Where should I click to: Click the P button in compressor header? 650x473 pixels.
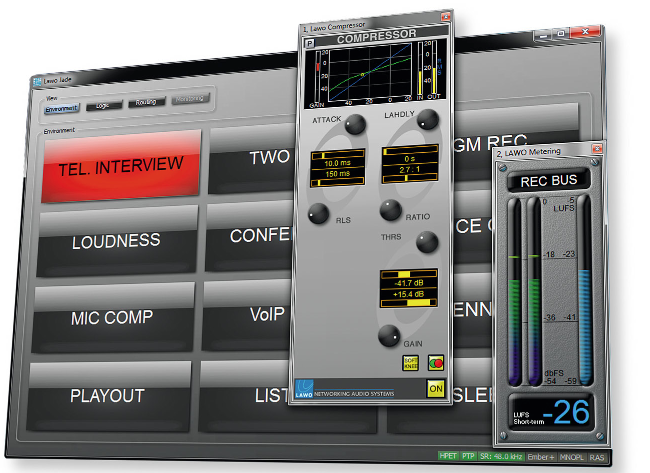click(308, 36)
